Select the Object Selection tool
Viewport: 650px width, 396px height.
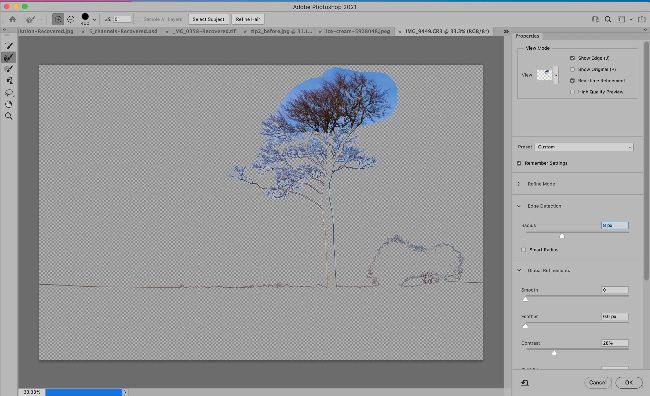(9, 80)
